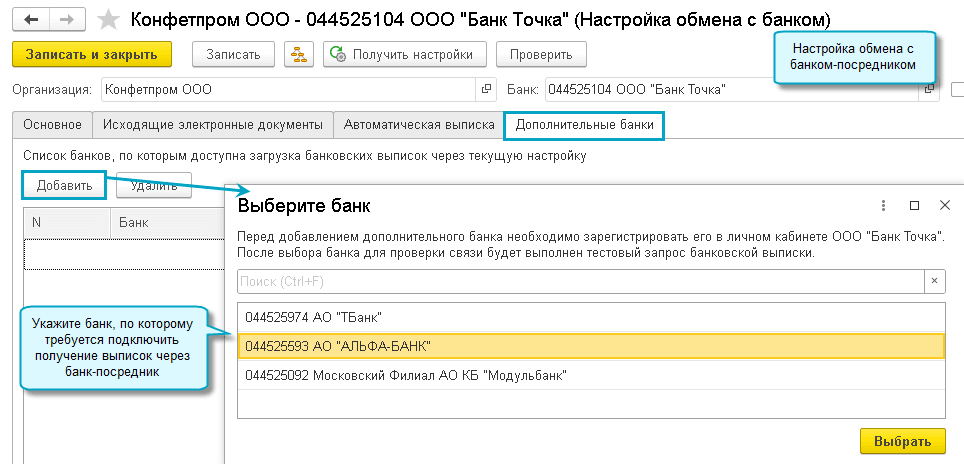Open the Автоматическая выписка tab
This screenshot has width=964, height=464.
tap(419, 125)
